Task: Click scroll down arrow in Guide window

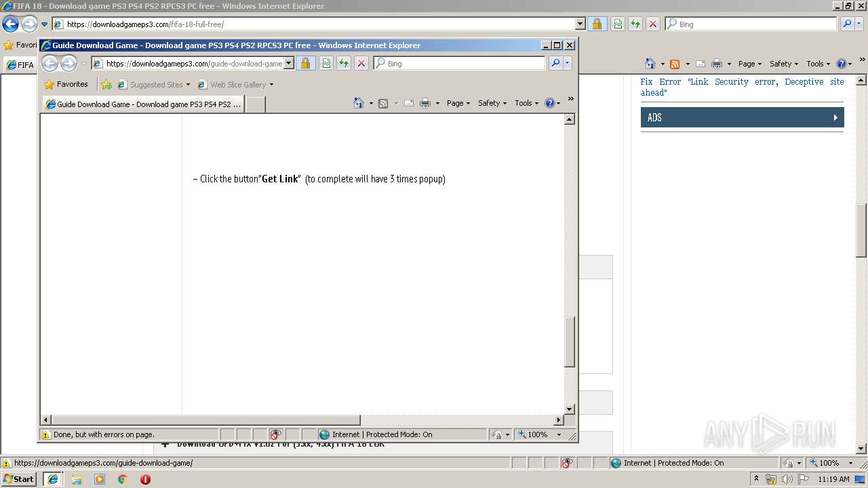Action: point(570,409)
